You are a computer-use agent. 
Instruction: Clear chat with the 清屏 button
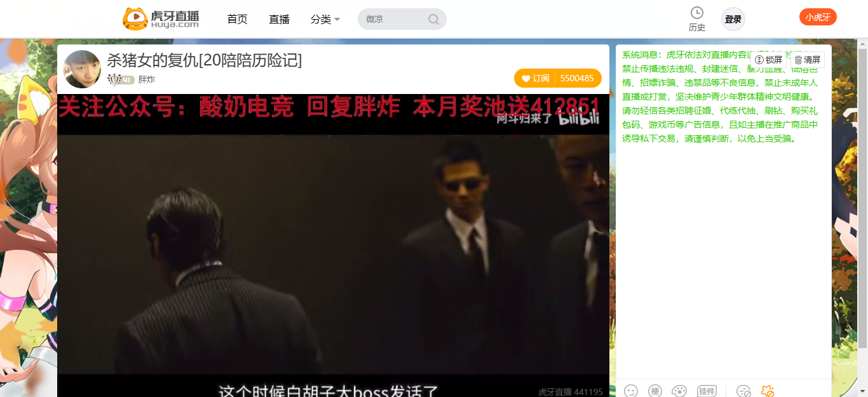(808, 60)
